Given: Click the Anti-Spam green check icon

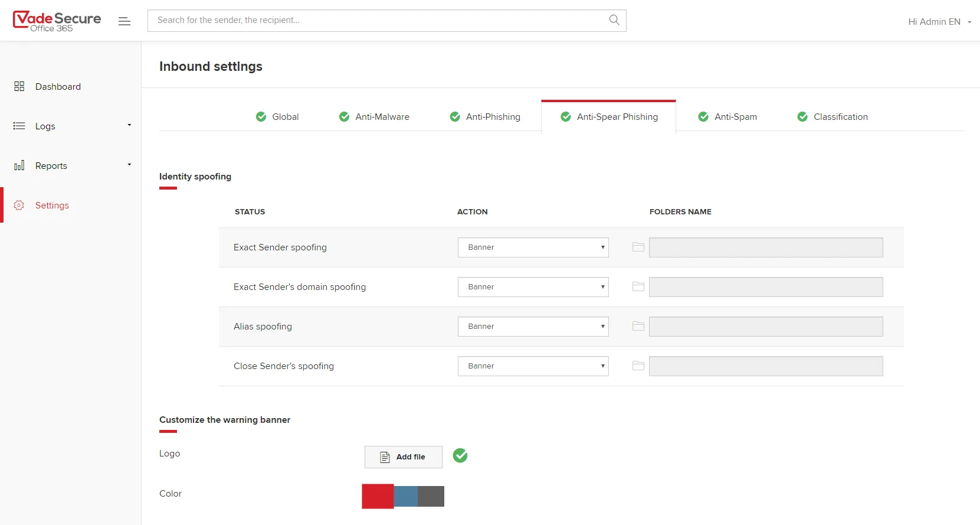Looking at the screenshot, I should click(703, 116).
